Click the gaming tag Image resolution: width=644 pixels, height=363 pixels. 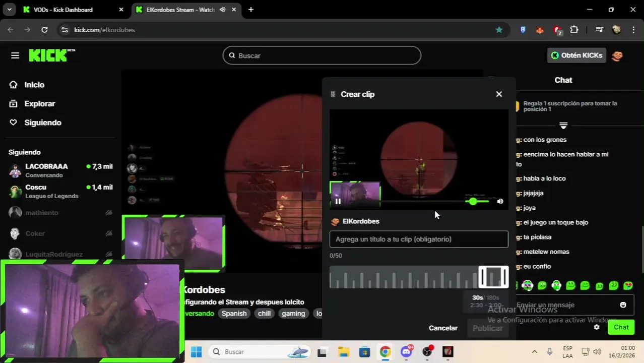point(293,314)
